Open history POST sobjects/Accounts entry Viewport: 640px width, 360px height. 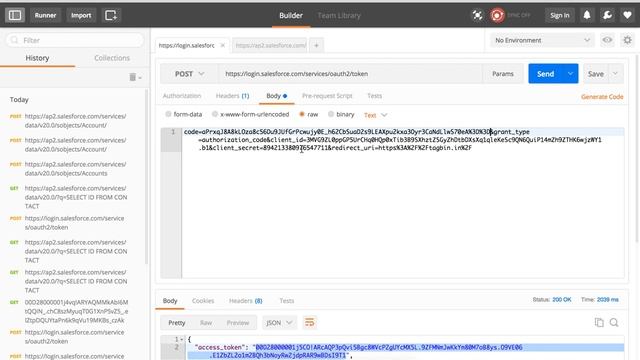75,169
